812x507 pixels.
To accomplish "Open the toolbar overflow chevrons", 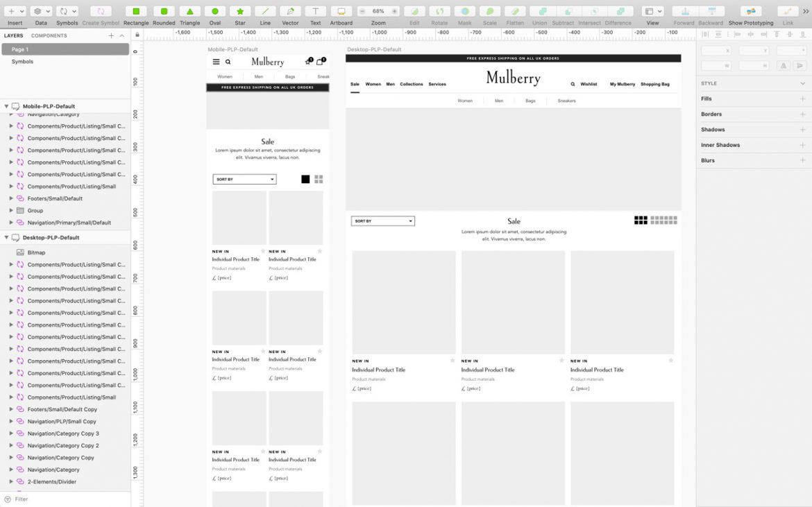I will [x=806, y=11].
